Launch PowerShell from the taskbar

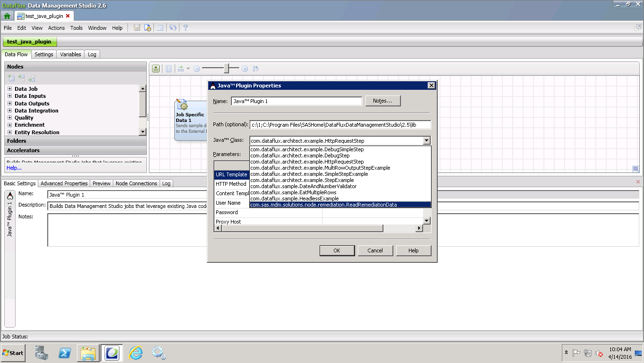pyautogui.click(x=65, y=353)
